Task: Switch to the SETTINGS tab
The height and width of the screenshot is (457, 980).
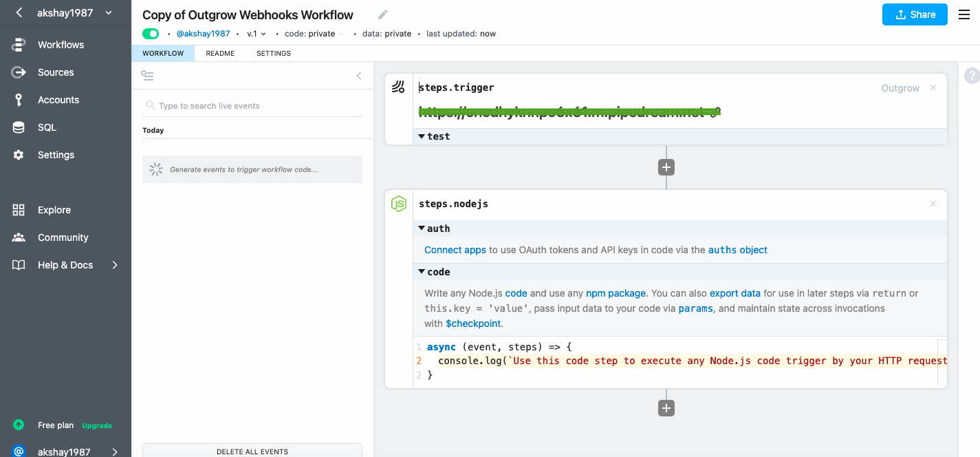Action: tap(274, 53)
